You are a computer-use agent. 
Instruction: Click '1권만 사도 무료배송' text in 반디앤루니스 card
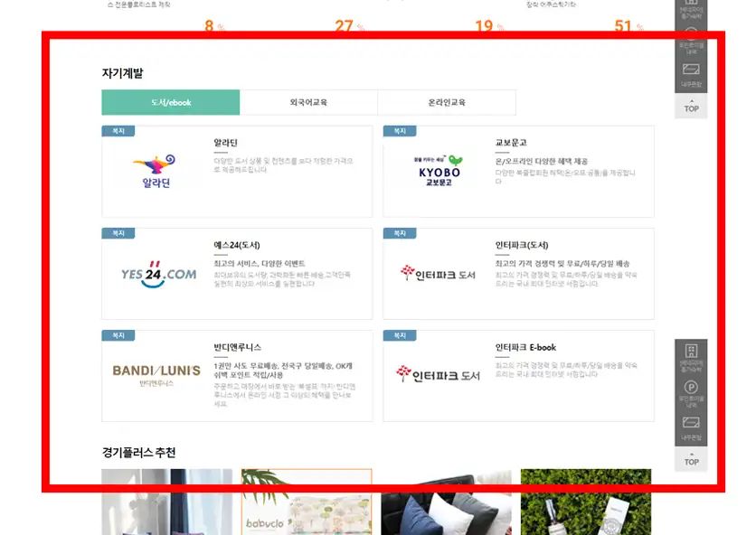point(283,371)
